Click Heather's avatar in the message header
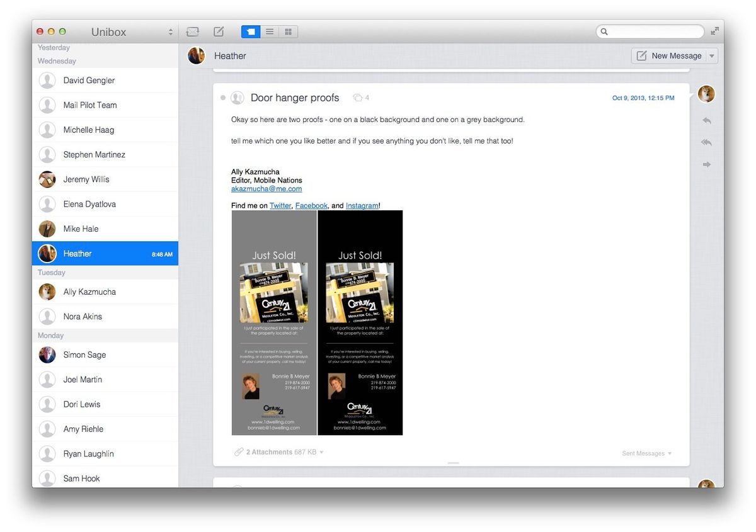 [x=196, y=55]
